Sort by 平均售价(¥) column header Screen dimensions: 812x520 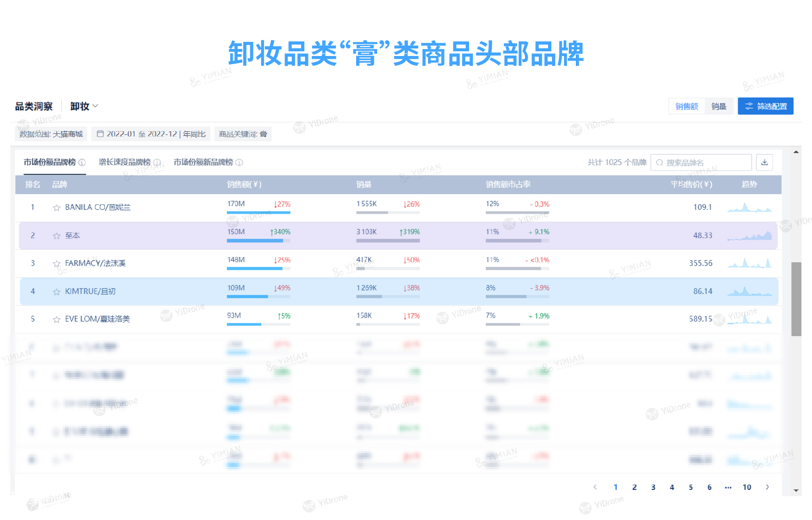(x=691, y=184)
